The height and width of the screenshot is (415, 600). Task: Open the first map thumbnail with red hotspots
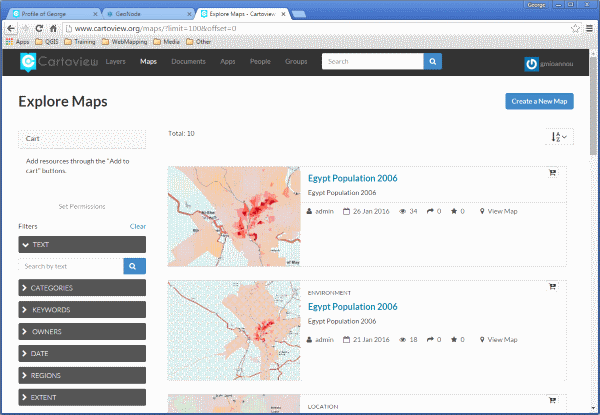click(x=234, y=216)
